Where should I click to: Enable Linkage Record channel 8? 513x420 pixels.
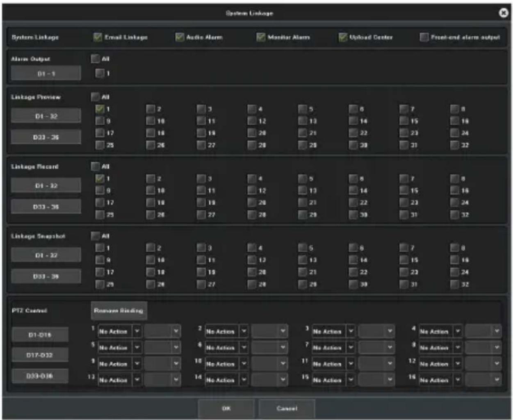tap(455, 178)
